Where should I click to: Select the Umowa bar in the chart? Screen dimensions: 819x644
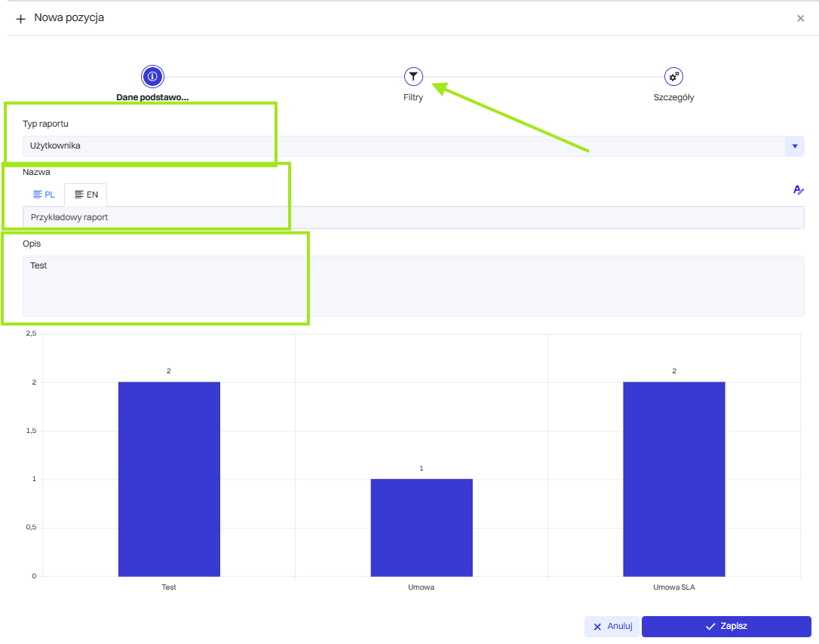tap(422, 527)
